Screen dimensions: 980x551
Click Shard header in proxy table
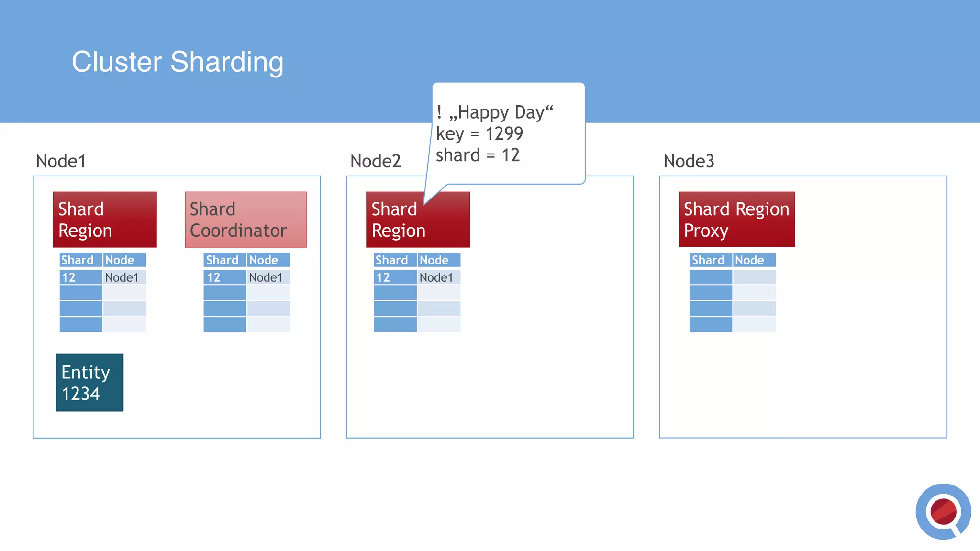coord(710,260)
